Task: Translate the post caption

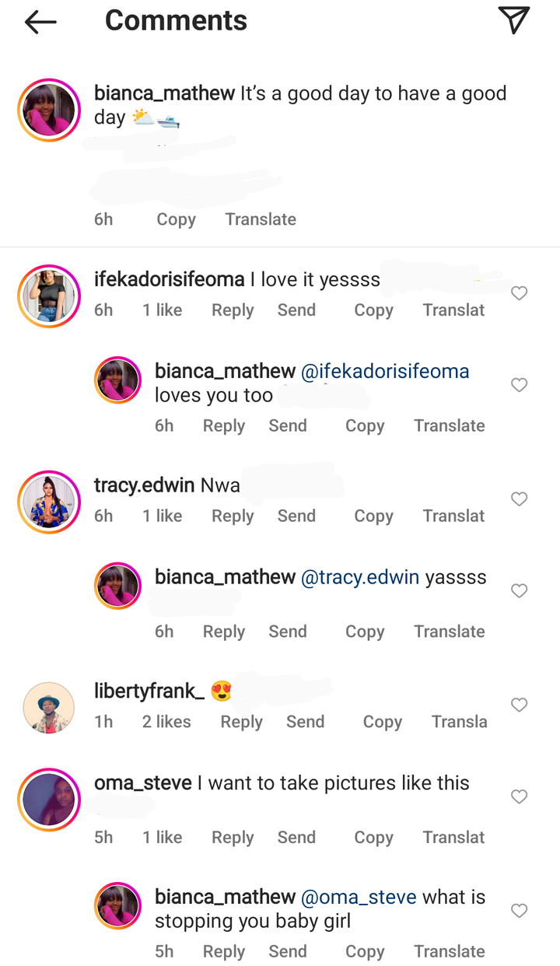Action: pos(261,219)
